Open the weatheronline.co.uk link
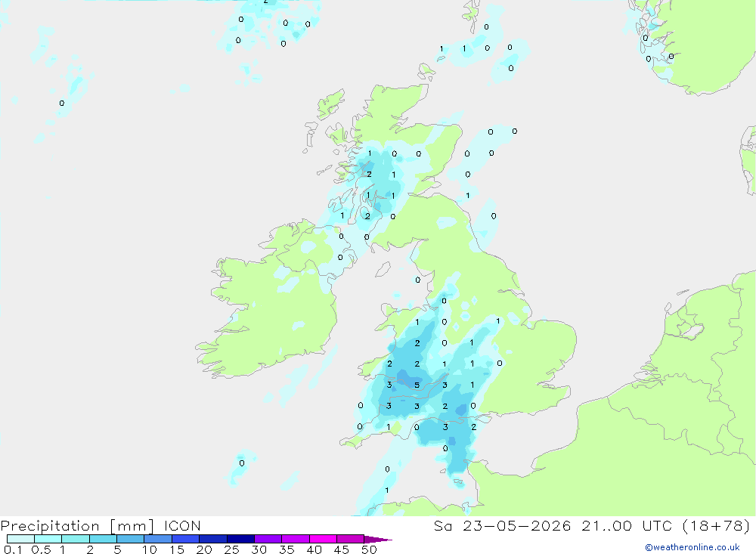 [692, 547]
